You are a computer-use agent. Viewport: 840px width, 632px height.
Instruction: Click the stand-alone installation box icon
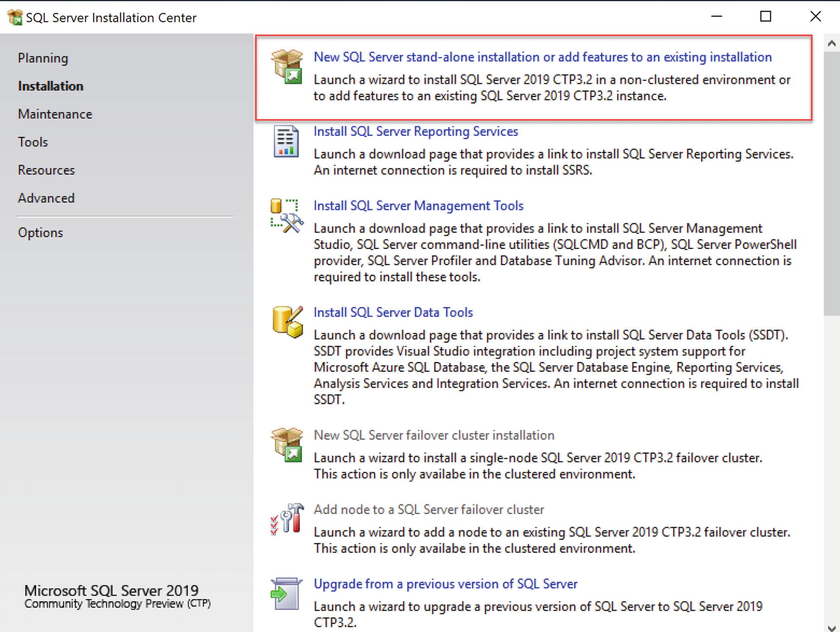pos(287,67)
